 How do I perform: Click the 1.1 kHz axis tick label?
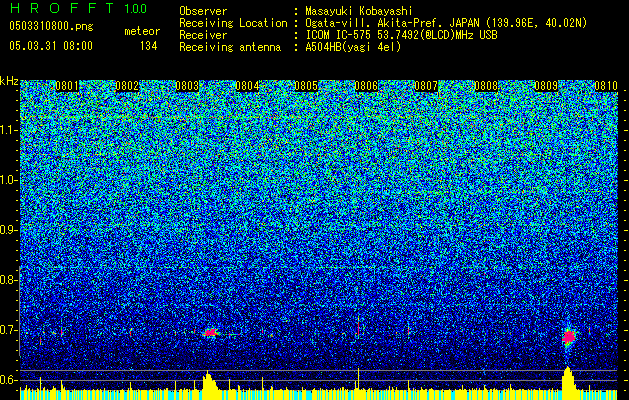(x=8, y=130)
